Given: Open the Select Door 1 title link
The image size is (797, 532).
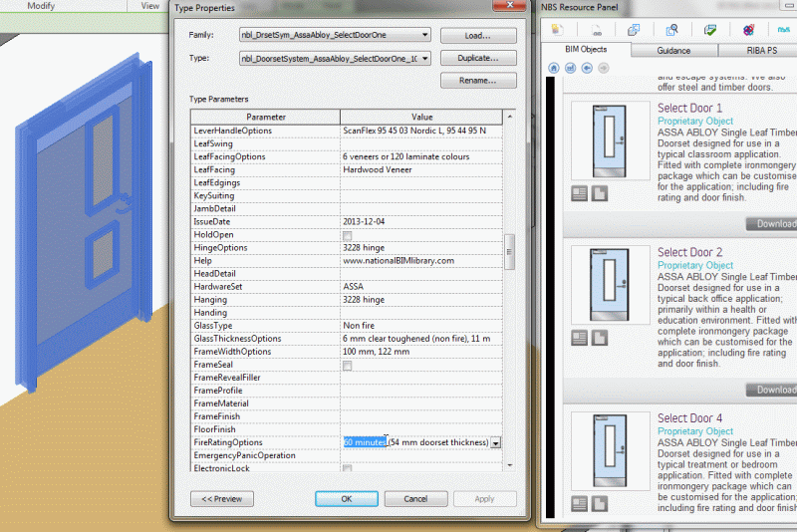Looking at the screenshot, I should (689, 108).
